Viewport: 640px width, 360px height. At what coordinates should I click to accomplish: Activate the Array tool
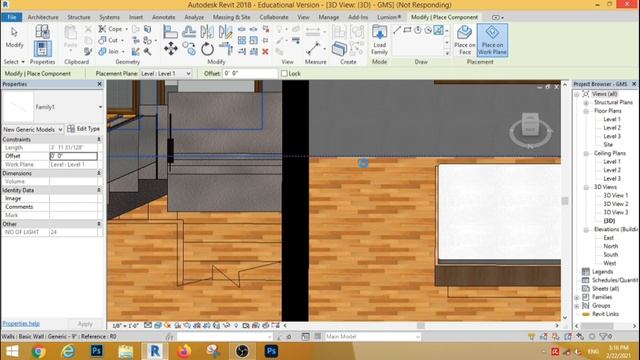pyautogui.click(x=242, y=40)
